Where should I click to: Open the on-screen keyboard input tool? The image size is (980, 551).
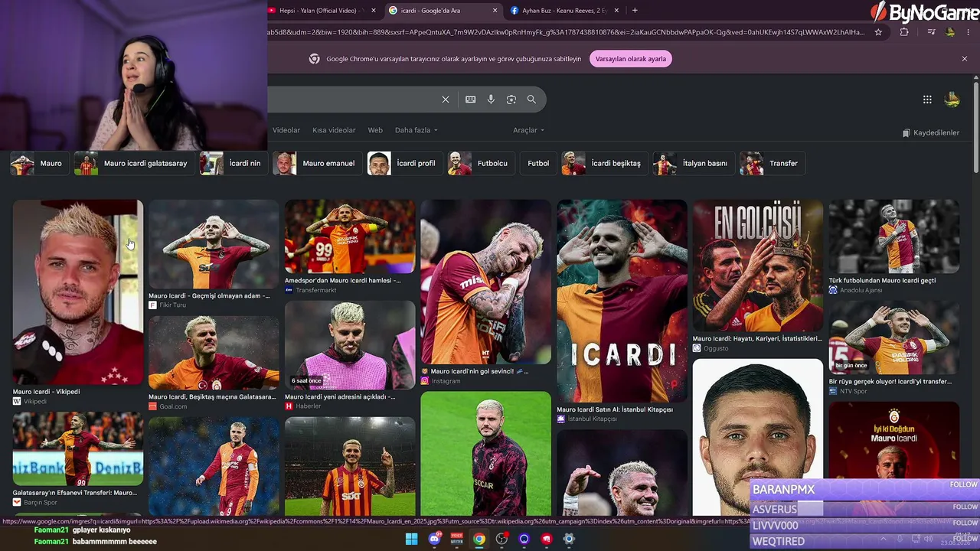click(x=470, y=99)
